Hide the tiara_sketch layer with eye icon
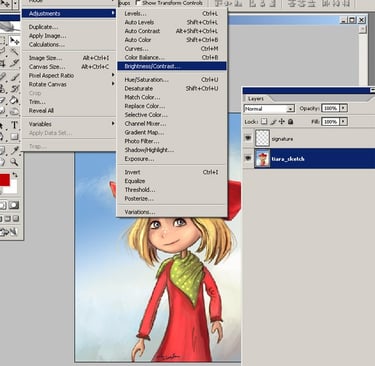 tap(248, 158)
